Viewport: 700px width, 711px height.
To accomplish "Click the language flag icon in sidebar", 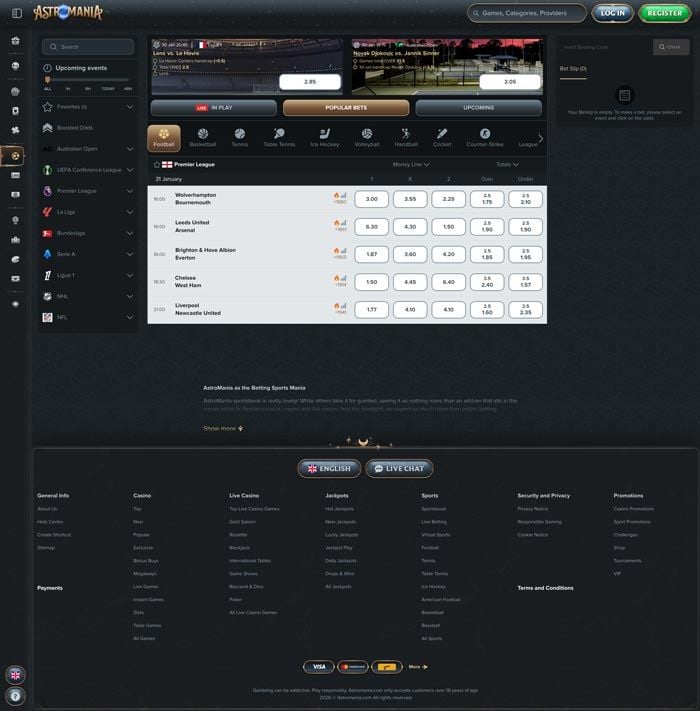I will (16, 675).
